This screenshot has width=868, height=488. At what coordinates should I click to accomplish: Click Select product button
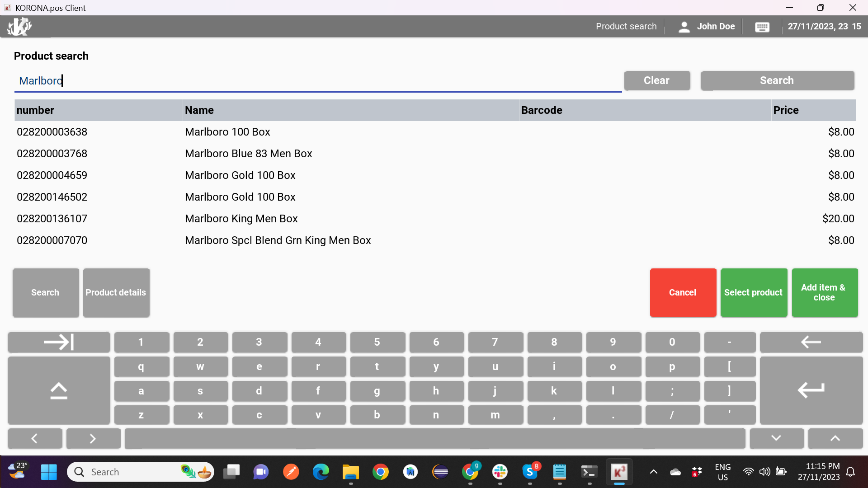click(754, 292)
